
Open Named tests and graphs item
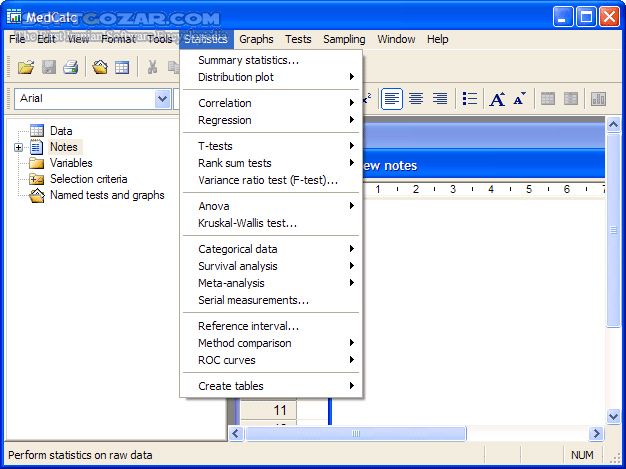coord(107,195)
